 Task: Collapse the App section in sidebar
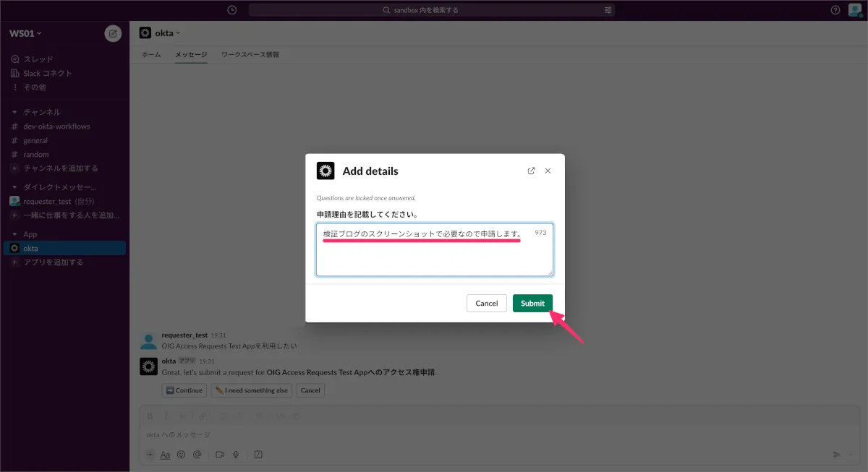click(15, 234)
